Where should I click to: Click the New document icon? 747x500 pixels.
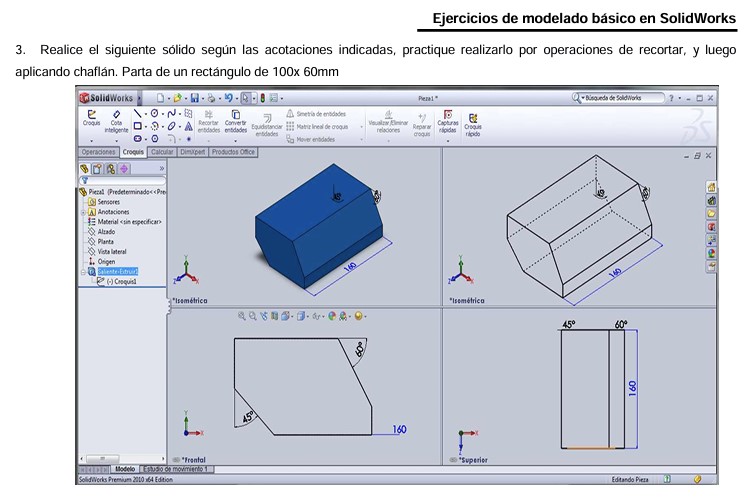(161, 98)
